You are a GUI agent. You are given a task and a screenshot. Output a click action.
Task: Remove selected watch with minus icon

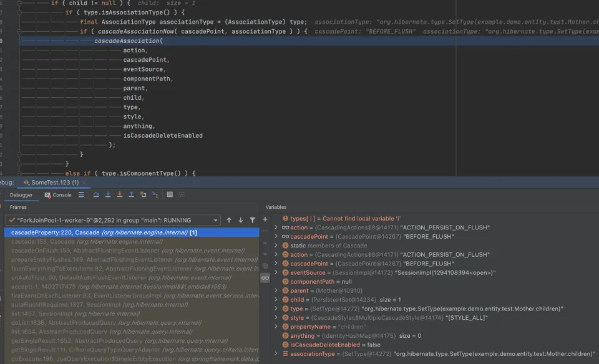265,231
